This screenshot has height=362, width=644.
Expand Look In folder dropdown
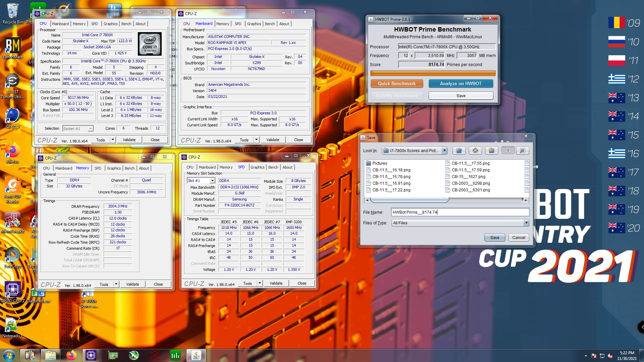coord(444,150)
